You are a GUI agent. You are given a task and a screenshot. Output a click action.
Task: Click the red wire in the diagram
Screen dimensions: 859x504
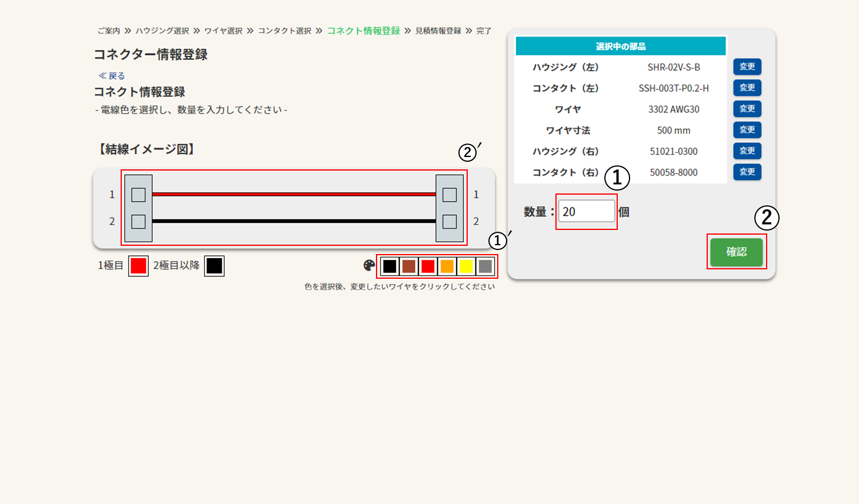click(294, 194)
